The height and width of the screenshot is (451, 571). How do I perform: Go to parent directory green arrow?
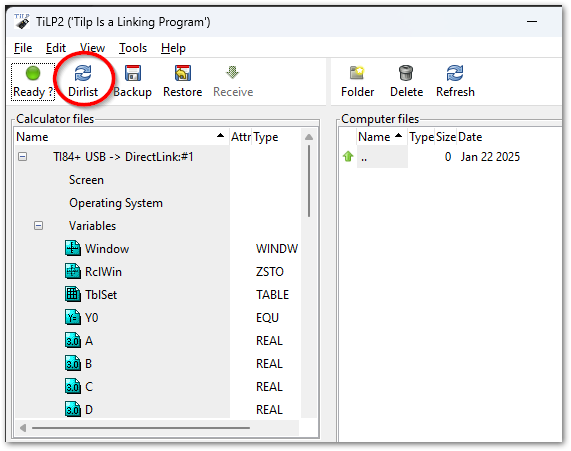point(348,157)
